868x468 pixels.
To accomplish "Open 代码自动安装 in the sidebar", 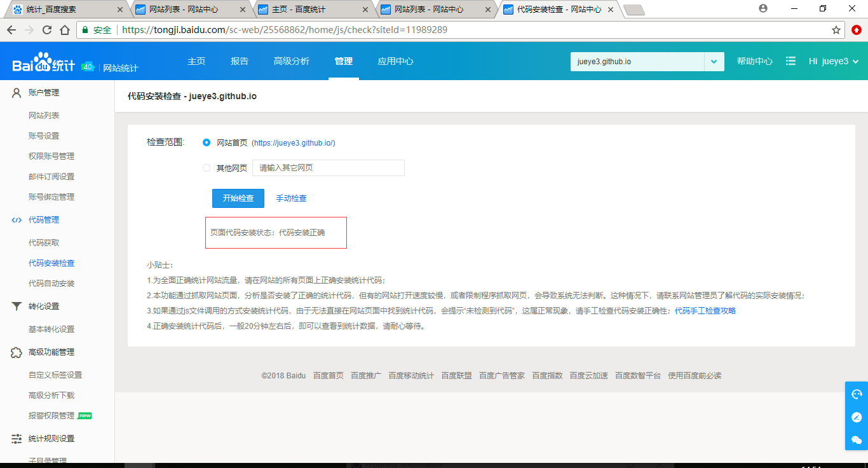I will (51, 284).
